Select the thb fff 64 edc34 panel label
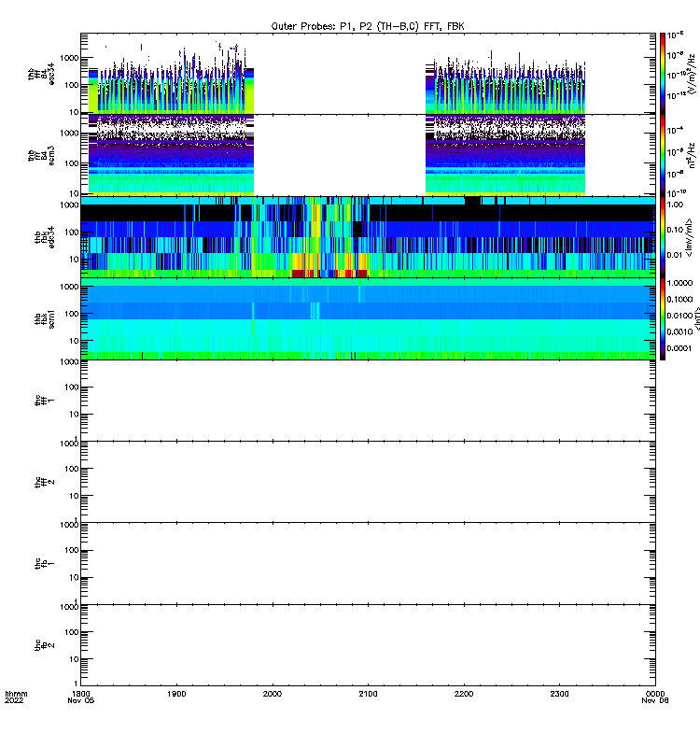The image size is (700, 747). coord(41,74)
